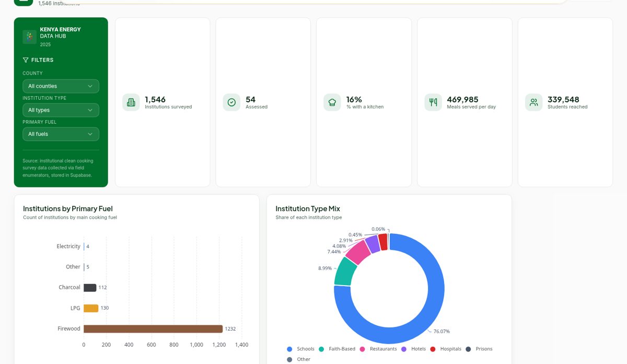Click the 1,546 Institutions surveyed value
The image size is (627, 364).
(155, 99)
